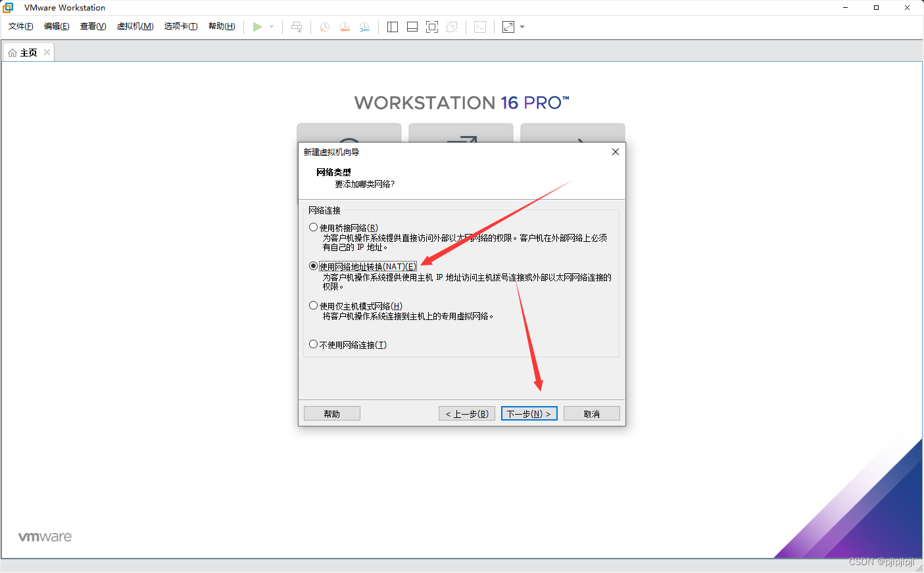Open the 帮助(H) menu
The image size is (924, 573).
pyautogui.click(x=222, y=26)
